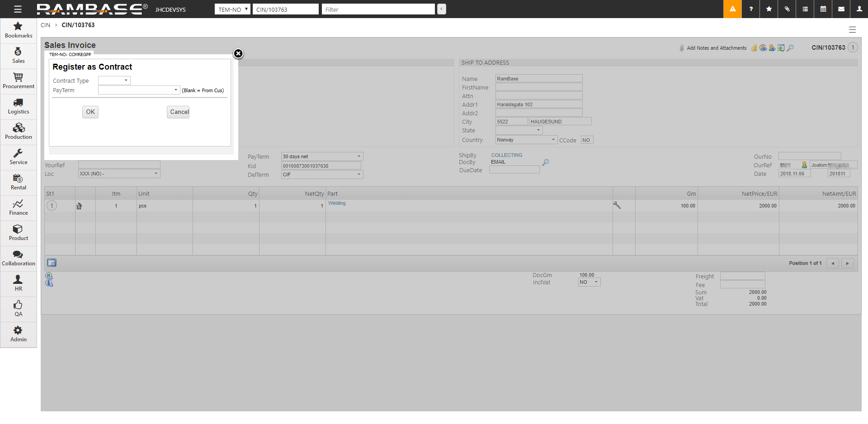Open the calendar icon in the top bar

823,9
